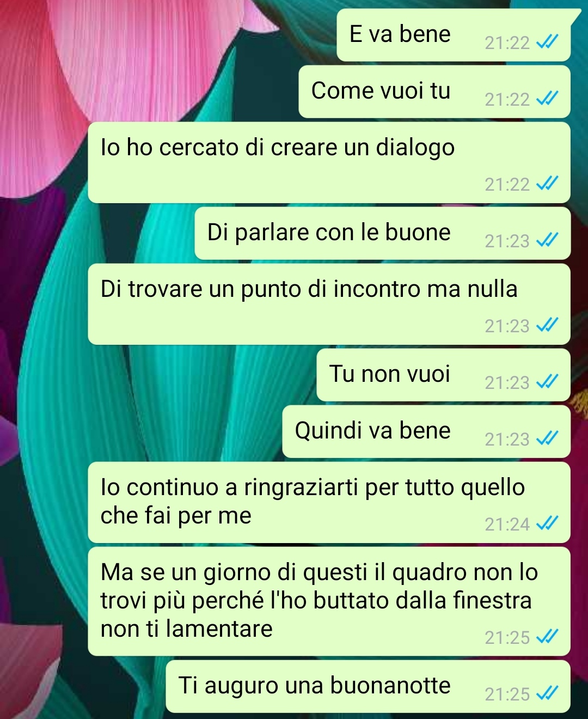Select the message about 'il quadro' and 'finestra'
Viewport: 588px width, 719px height.
pyautogui.click(x=329, y=601)
